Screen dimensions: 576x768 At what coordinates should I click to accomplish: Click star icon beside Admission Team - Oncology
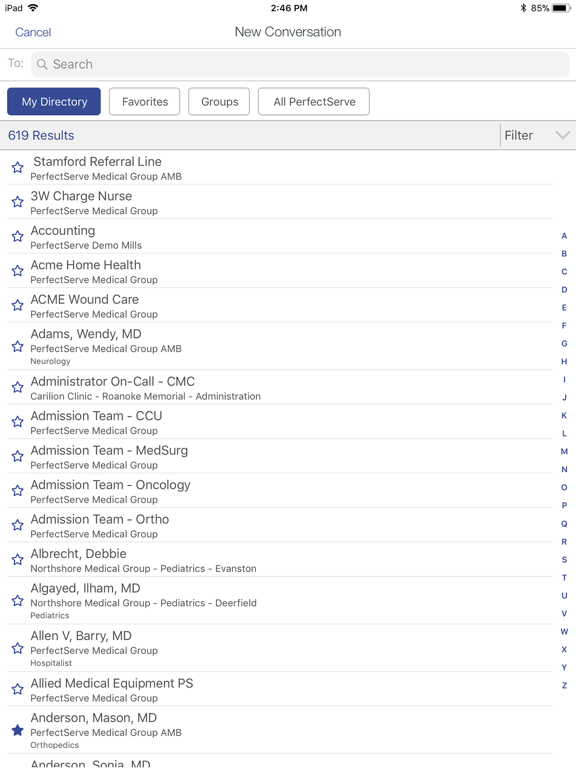pos(18,490)
